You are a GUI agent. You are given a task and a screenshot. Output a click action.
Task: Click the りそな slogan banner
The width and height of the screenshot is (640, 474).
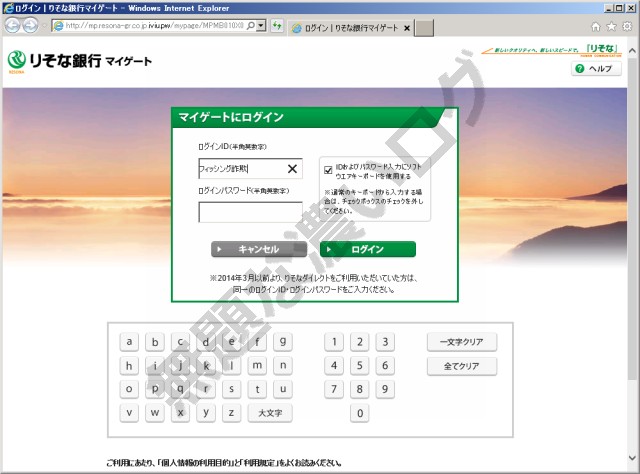point(551,50)
